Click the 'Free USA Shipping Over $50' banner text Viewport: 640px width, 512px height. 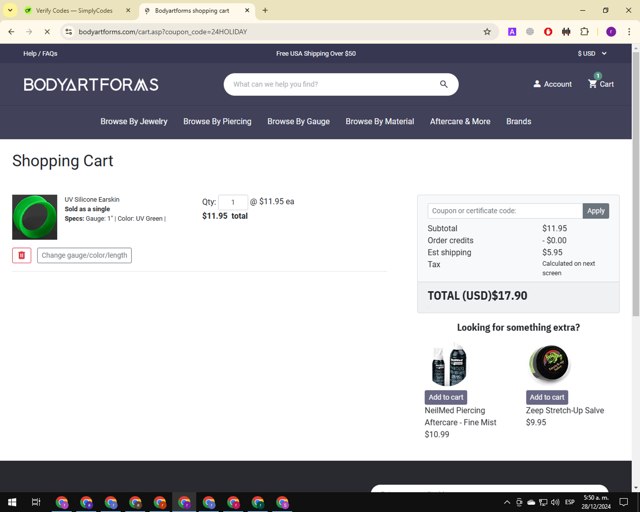316,53
